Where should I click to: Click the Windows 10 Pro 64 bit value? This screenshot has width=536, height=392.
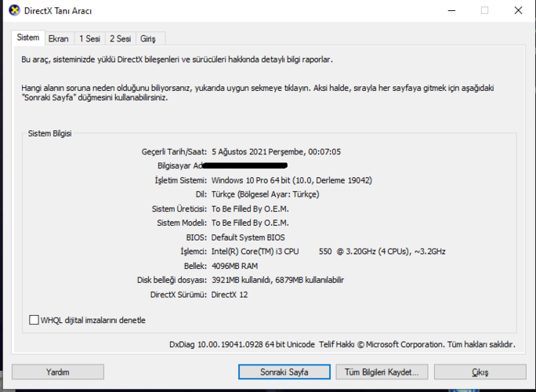tap(292, 180)
